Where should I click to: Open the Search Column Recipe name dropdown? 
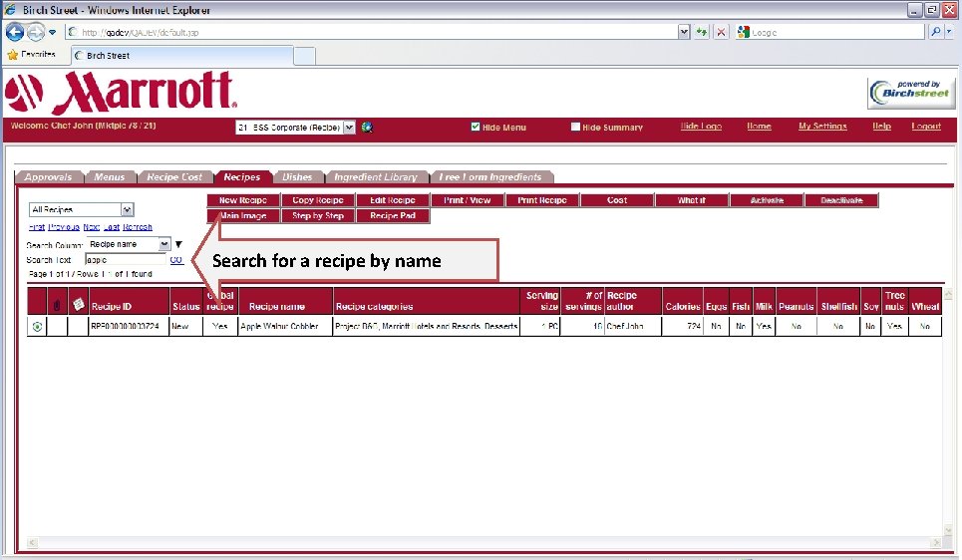click(x=129, y=244)
